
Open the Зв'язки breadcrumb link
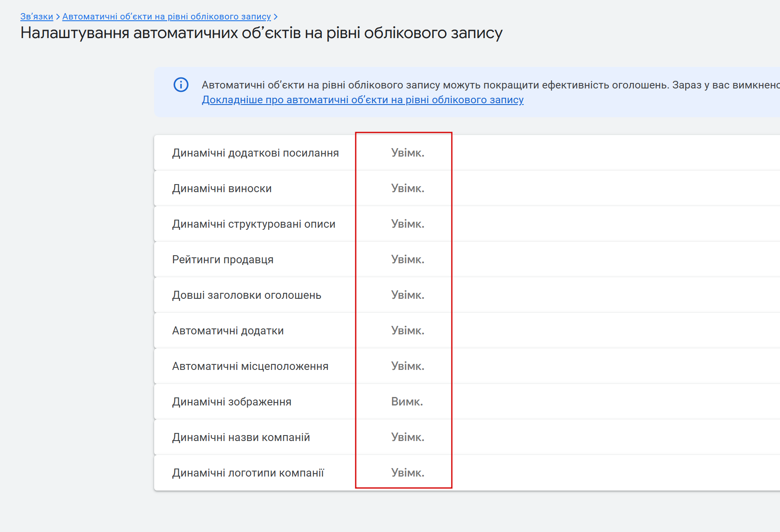pos(36,17)
